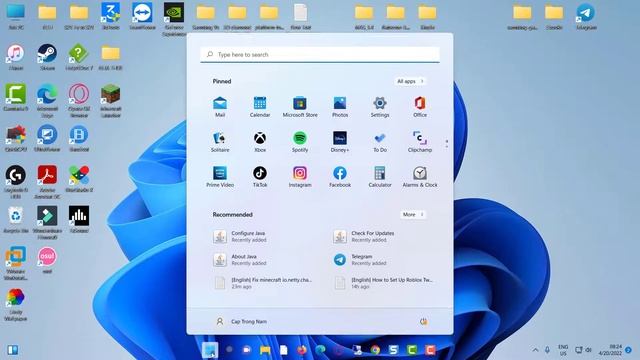640x360 pixels.
Task: Open the Mail pinned app
Action: pos(220,107)
